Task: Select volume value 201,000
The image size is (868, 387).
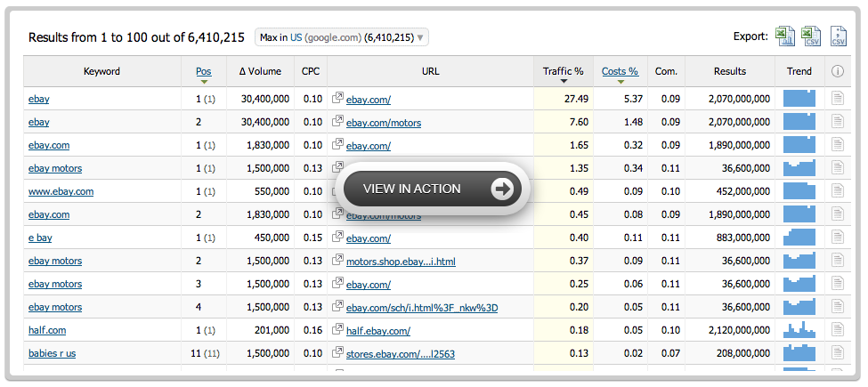Action: click(x=272, y=330)
